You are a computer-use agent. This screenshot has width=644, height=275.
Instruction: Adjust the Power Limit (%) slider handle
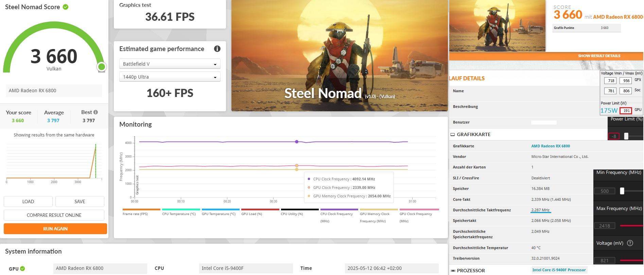626,136
